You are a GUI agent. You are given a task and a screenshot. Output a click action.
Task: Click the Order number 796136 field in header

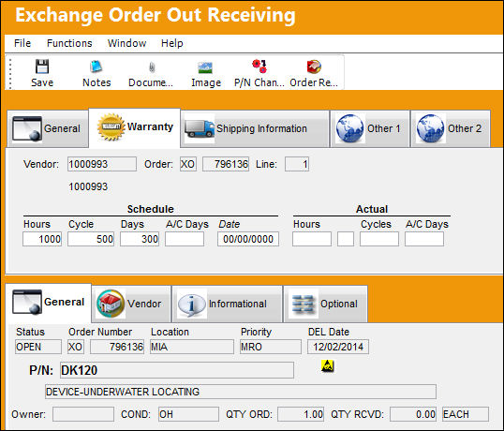click(226, 164)
